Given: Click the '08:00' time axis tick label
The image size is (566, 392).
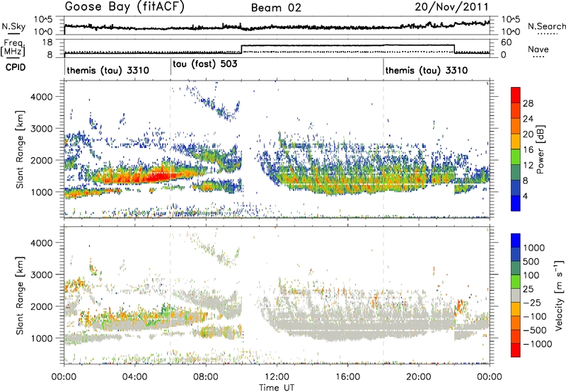Looking at the screenshot, I should pyautogui.click(x=206, y=377).
